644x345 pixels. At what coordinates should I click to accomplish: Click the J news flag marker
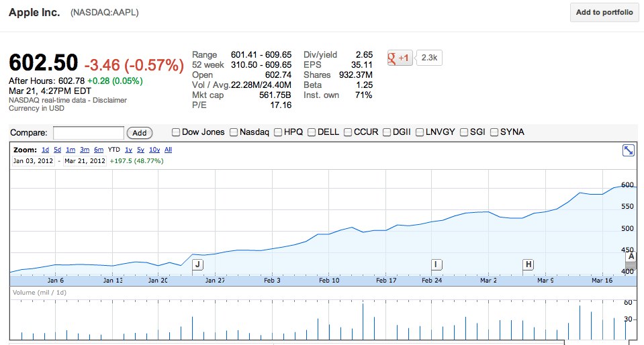197,264
